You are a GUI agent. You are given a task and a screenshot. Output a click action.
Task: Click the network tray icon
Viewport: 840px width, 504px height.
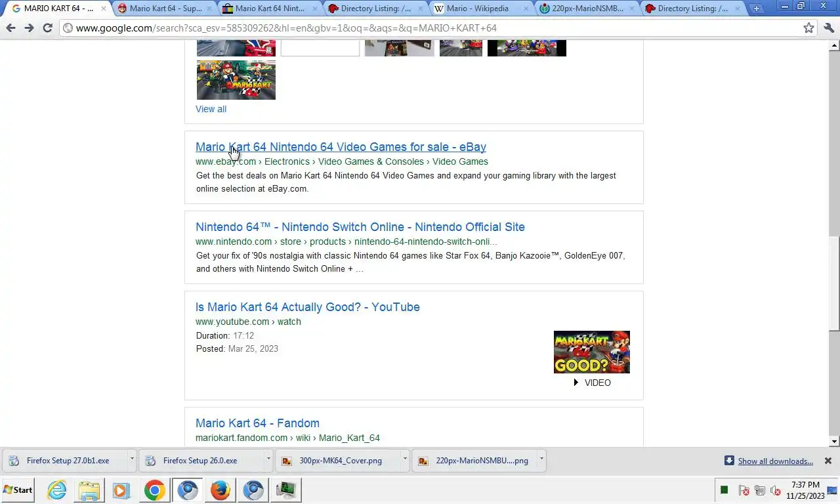pyautogui.click(x=760, y=490)
